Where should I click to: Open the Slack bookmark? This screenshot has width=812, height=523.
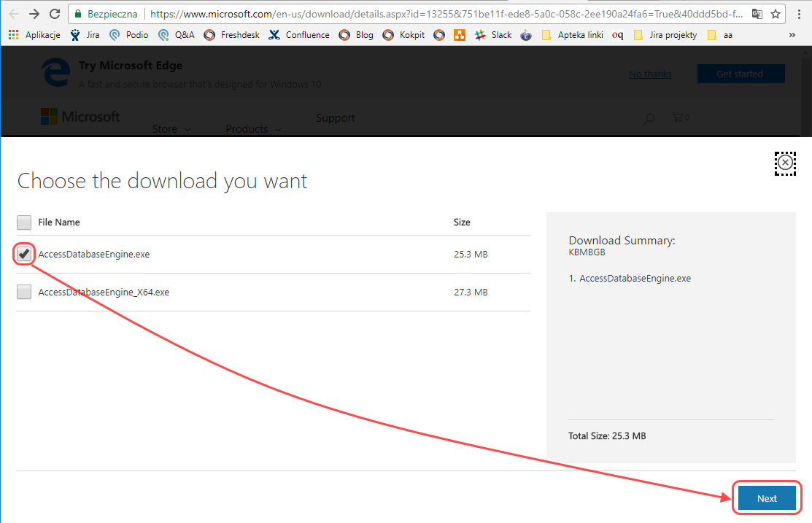493,35
